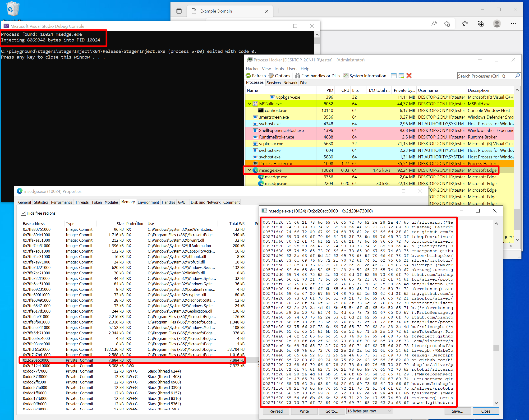Switch to the Threads tab in Properties

click(82, 202)
